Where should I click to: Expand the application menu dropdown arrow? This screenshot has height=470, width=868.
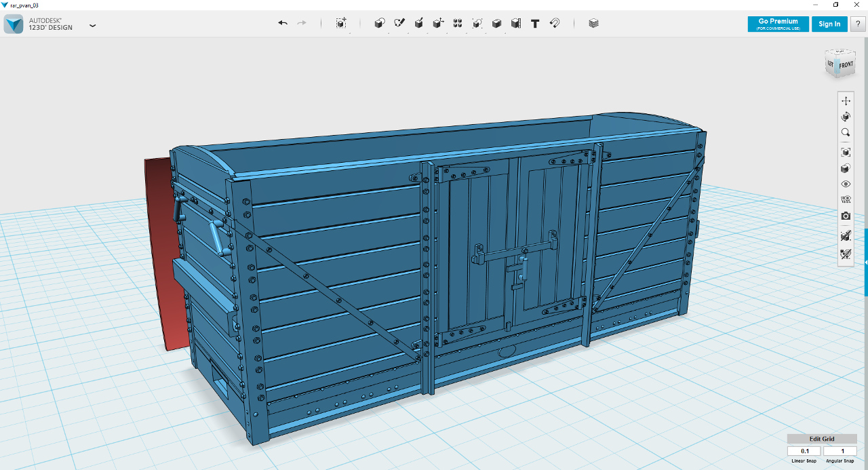coord(93,26)
